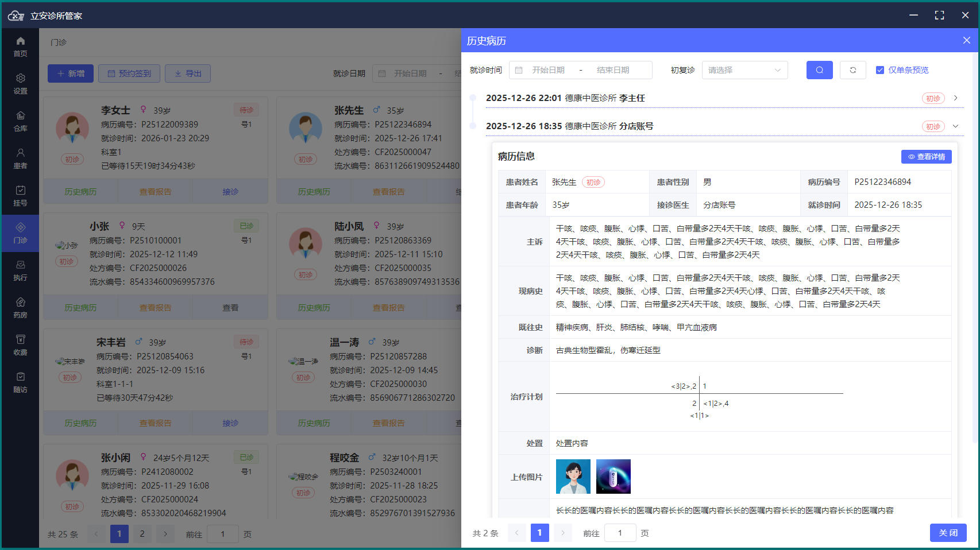Open the 设置 settings sidebar icon
Screen dimensions: 980x550
pos(20,84)
